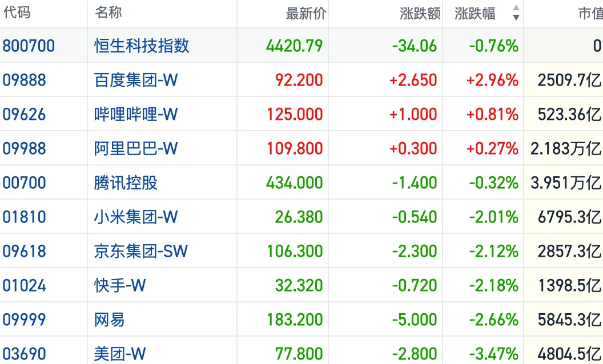Select the -2.18% percentage cell
This screenshot has height=364, width=603.
(494, 286)
